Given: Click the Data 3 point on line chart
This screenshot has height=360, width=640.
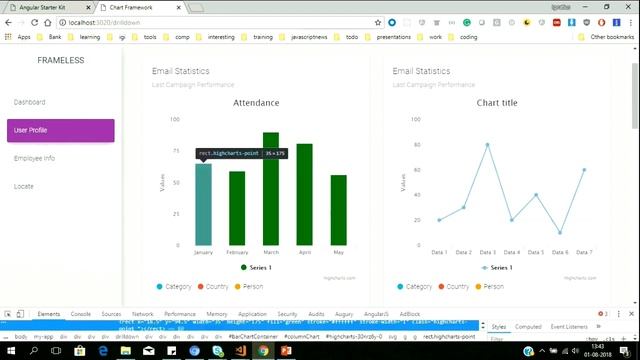Looking at the screenshot, I should point(487,145).
